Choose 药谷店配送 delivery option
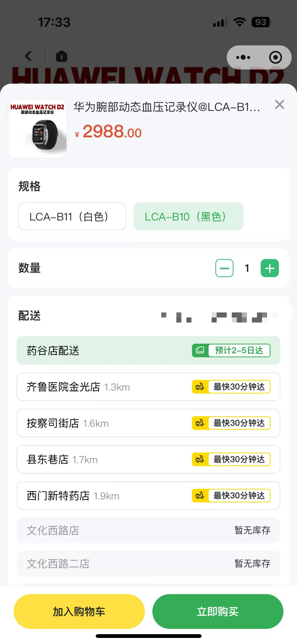Image resolution: width=297 pixels, height=644 pixels. [x=148, y=350]
